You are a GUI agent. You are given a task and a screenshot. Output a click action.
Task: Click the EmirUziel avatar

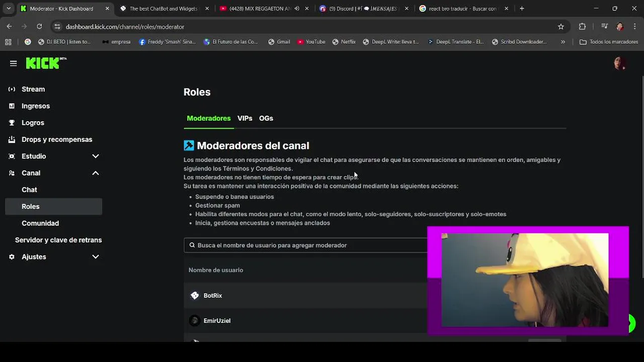(x=195, y=321)
